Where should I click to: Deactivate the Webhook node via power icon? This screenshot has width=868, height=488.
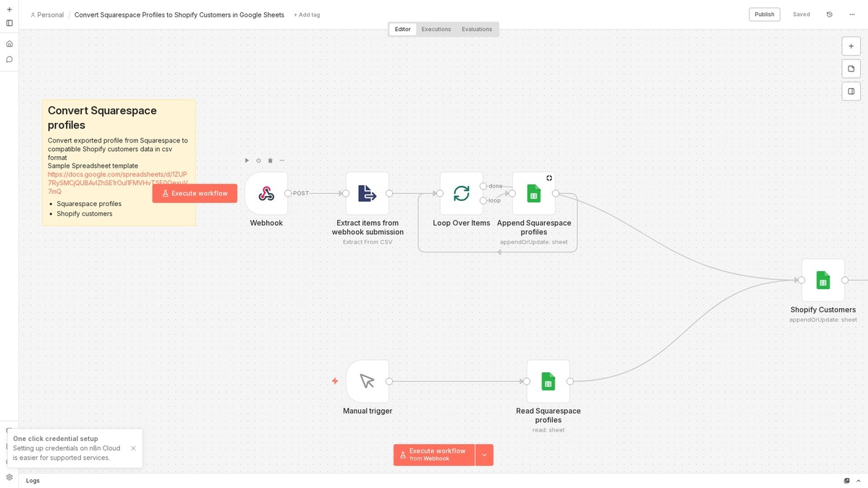point(258,160)
